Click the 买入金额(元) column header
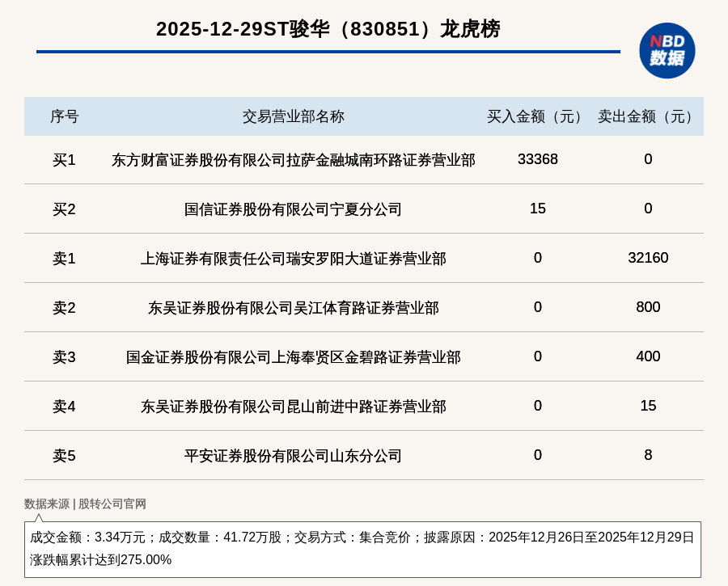 click(537, 116)
